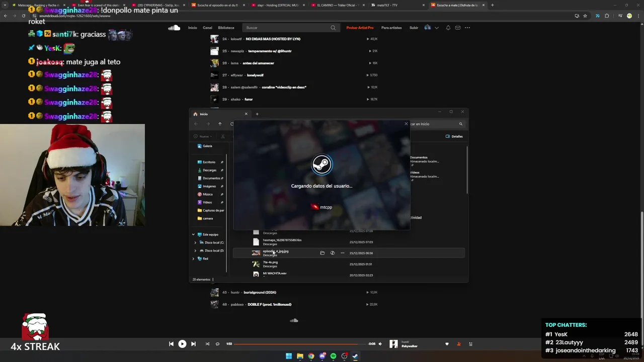Image resolution: width=644 pixels, height=362 pixels.
Task: Toggle the Detalles pane button
Action: pos(454,136)
